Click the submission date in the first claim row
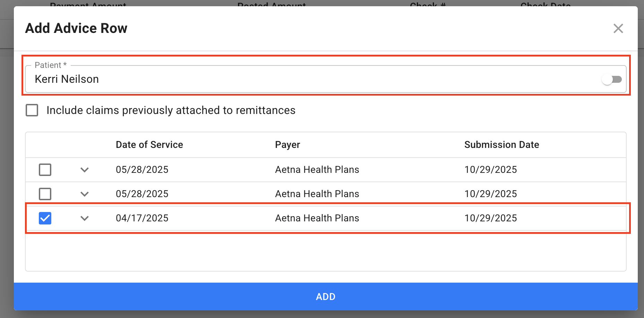Image resolution: width=644 pixels, height=318 pixels. tap(490, 170)
